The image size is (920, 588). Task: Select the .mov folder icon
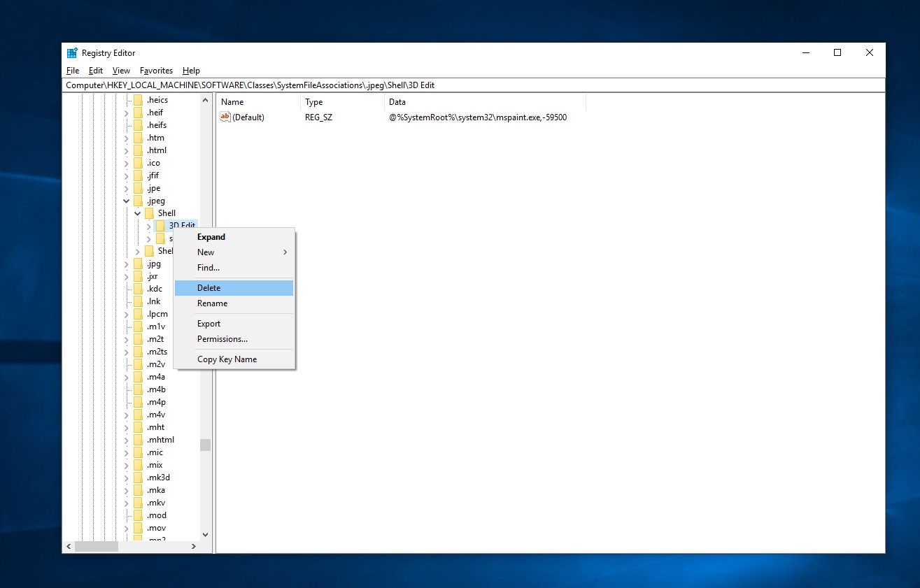[x=138, y=528]
